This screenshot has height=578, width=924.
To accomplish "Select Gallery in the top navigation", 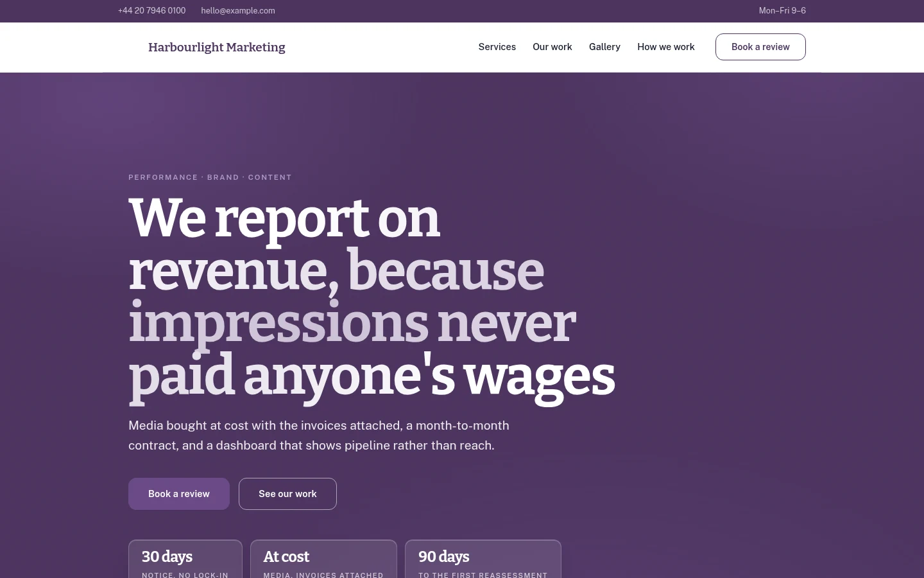I will [x=604, y=47].
